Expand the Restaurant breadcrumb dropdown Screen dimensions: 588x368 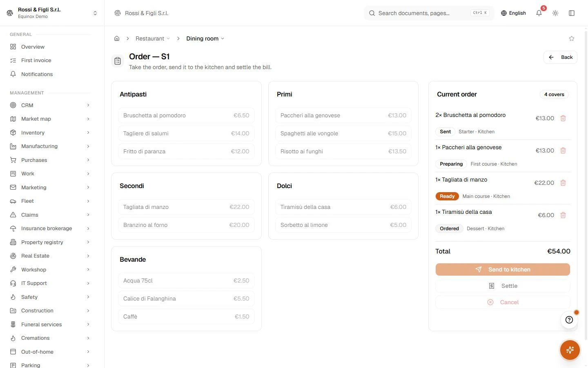[x=153, y=38]
